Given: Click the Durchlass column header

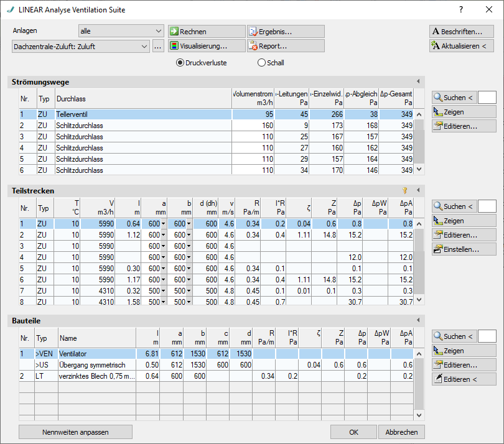Looking at the screenshot, I should pos(143,98).
